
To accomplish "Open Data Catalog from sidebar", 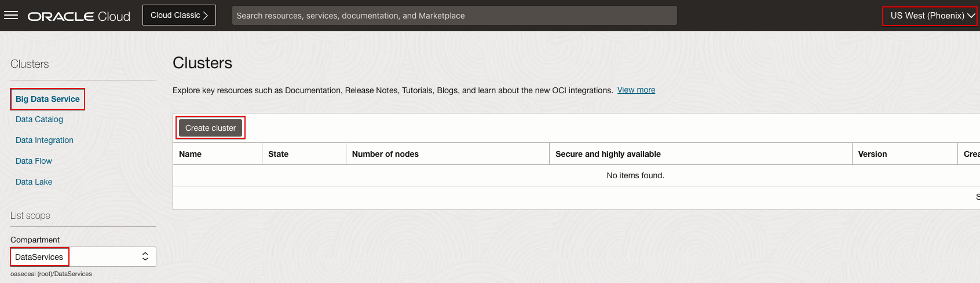I will (x=39, y=119).
